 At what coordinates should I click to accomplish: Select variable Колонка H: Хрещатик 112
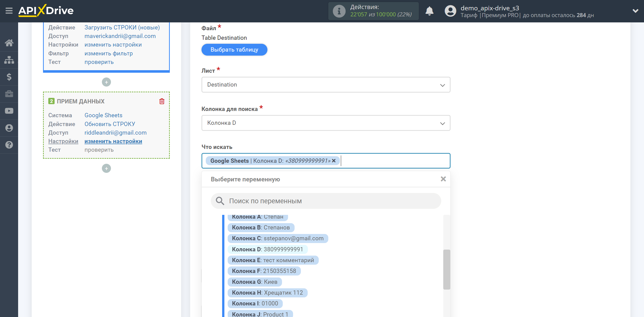(x=267, y=293)
